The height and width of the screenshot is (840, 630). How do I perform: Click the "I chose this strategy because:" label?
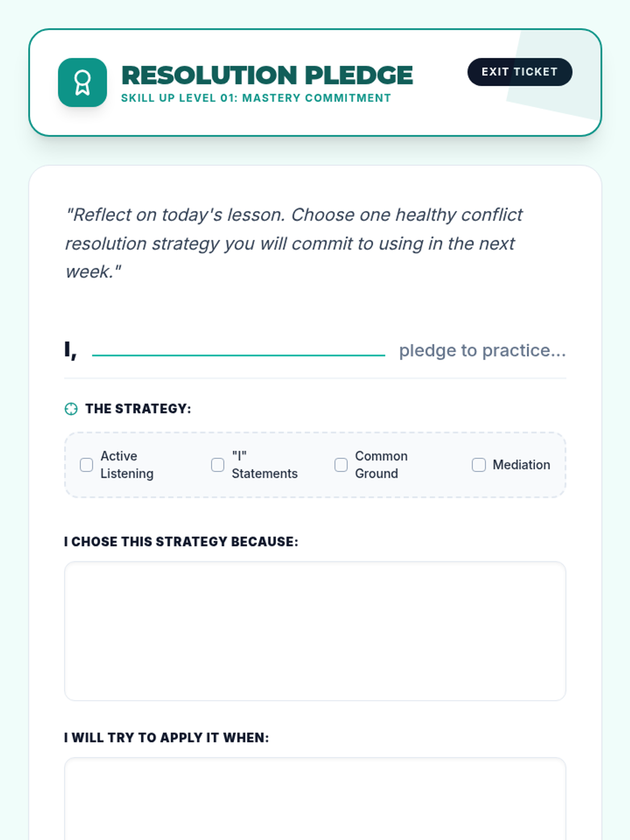coord(181,542)
